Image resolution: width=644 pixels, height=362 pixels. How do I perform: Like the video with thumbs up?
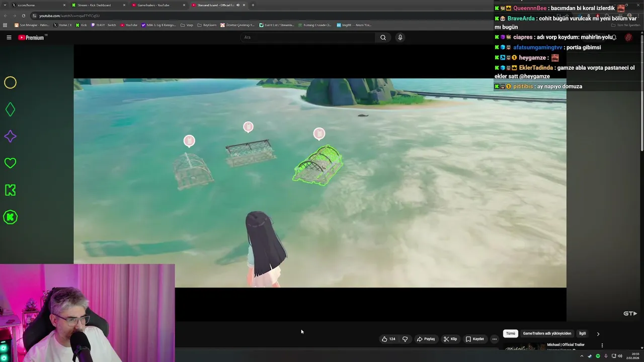click(388, 339)
